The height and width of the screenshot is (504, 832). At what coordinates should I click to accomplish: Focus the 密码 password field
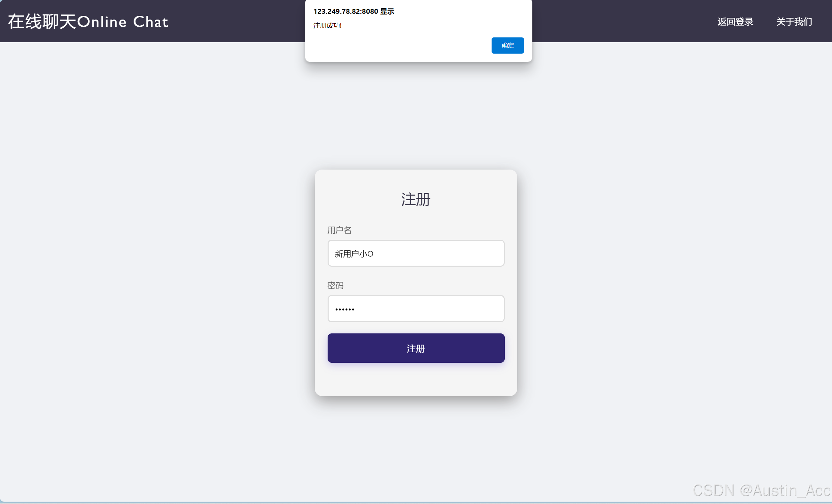point(416,308)
